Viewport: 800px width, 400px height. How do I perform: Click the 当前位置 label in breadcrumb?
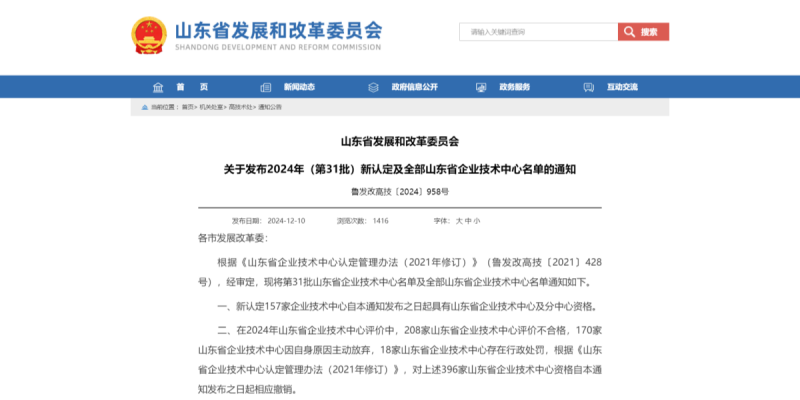165,107
